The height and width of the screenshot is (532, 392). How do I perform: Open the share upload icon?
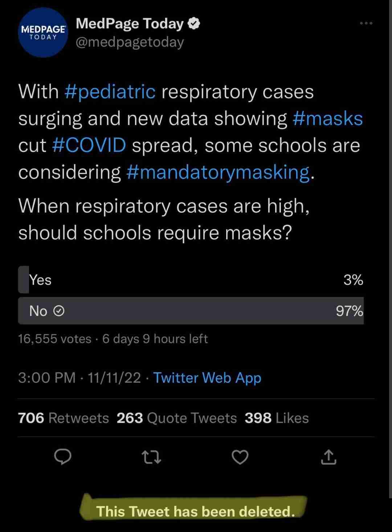(329, 457)
